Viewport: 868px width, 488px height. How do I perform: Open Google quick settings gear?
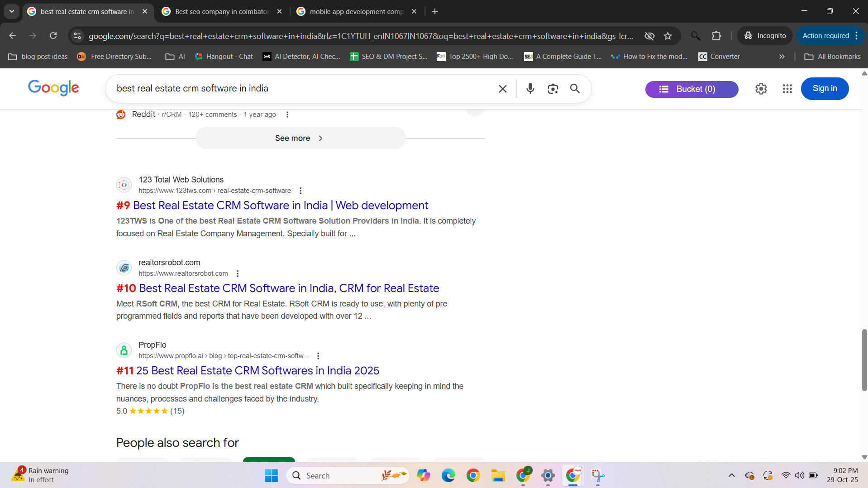point(761,89)
